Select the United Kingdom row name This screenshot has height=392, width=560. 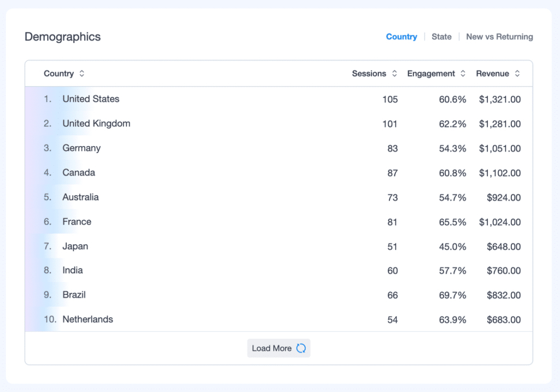coord(96,124)
